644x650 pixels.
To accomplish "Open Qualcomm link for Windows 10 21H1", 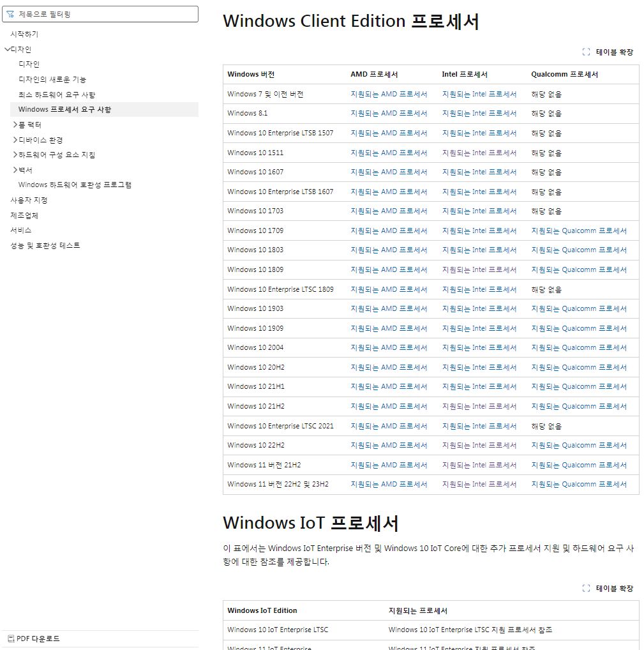I will point(579,387).
